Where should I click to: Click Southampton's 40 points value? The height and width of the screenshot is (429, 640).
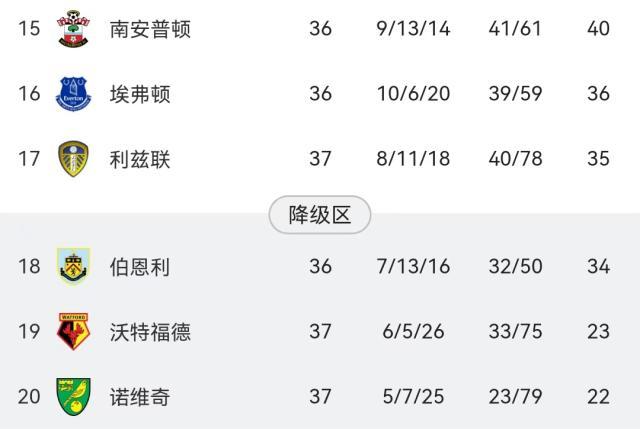pyautogui.click(x=598, y=29)
